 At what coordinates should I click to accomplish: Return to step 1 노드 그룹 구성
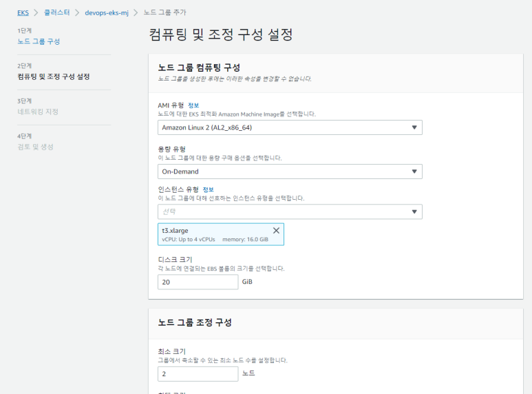click(x=39, y=41)
